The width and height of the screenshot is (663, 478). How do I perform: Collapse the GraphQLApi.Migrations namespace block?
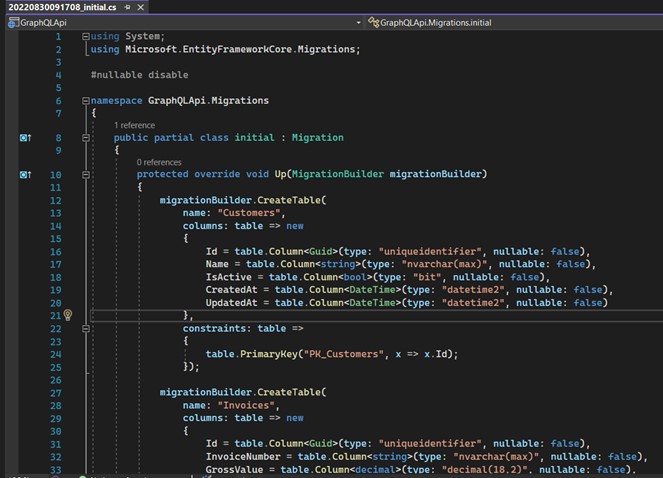(85, 101)
